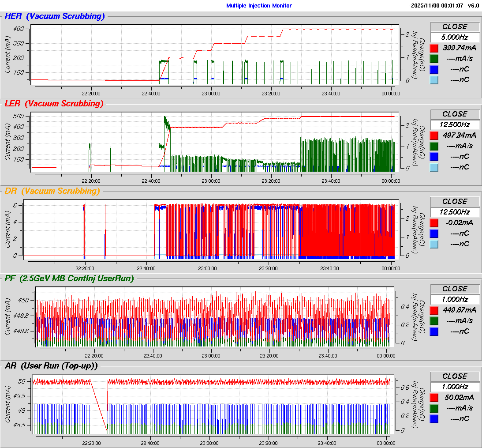The image size is (482, 448).
Task: Toggle the green injection rate swatch in HER
Action: [434, 59]
